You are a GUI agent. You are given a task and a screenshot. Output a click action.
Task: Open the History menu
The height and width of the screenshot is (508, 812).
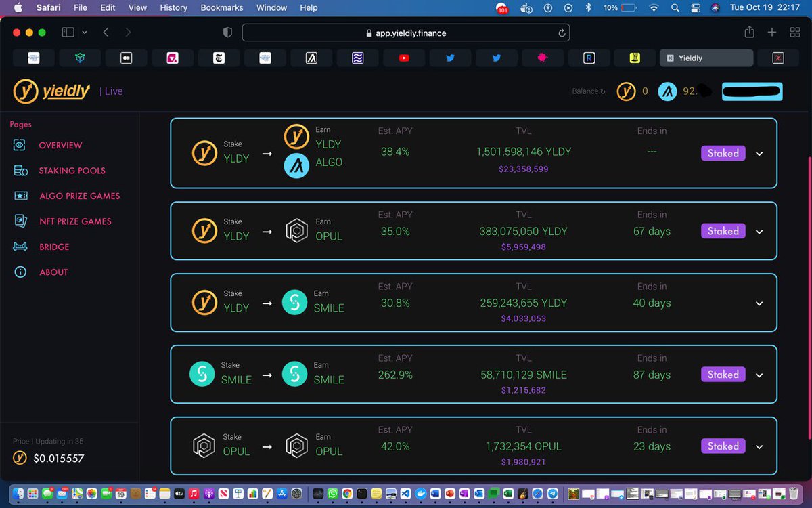click(173, 7)
